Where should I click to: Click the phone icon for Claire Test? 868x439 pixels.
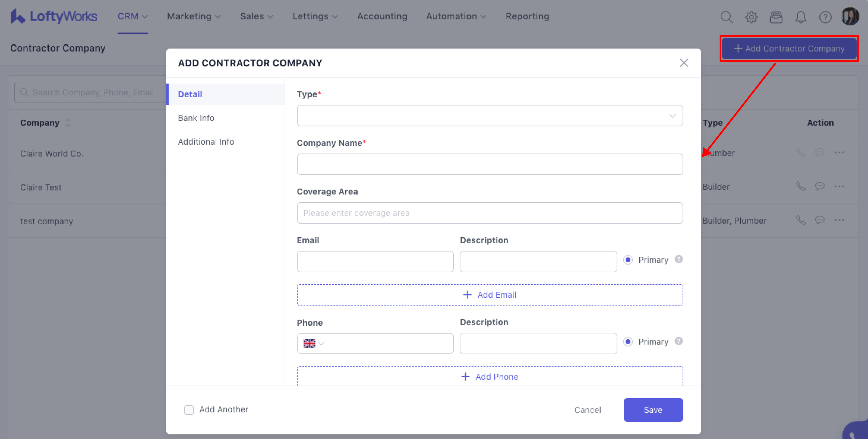tap(800, 186)
